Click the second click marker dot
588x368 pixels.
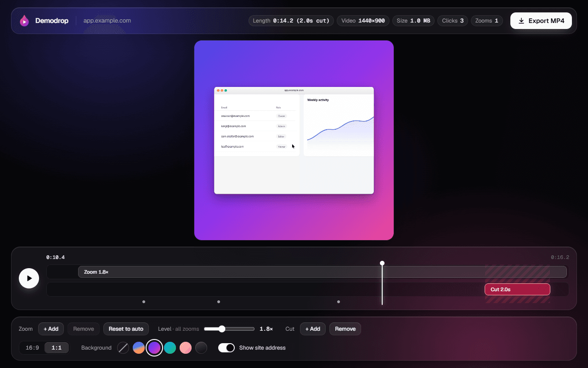click(x=219, y=302)
